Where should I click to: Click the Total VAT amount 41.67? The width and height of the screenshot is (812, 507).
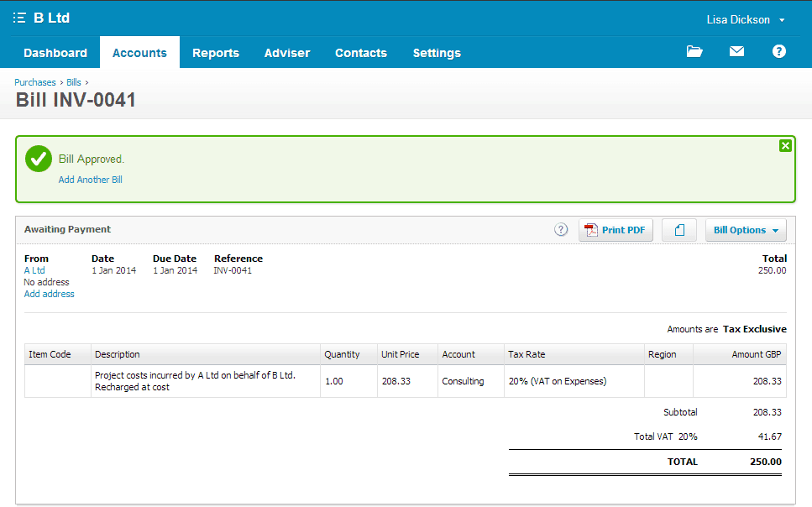[770, 436]
